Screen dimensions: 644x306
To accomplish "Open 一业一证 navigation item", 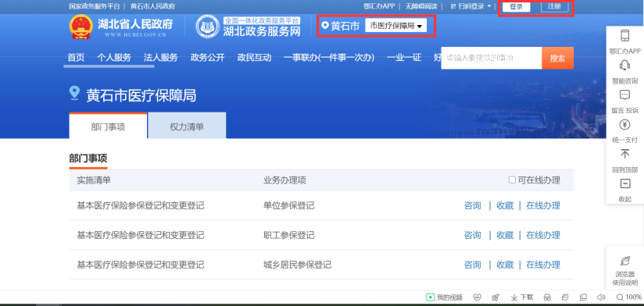I will (404, 58).
